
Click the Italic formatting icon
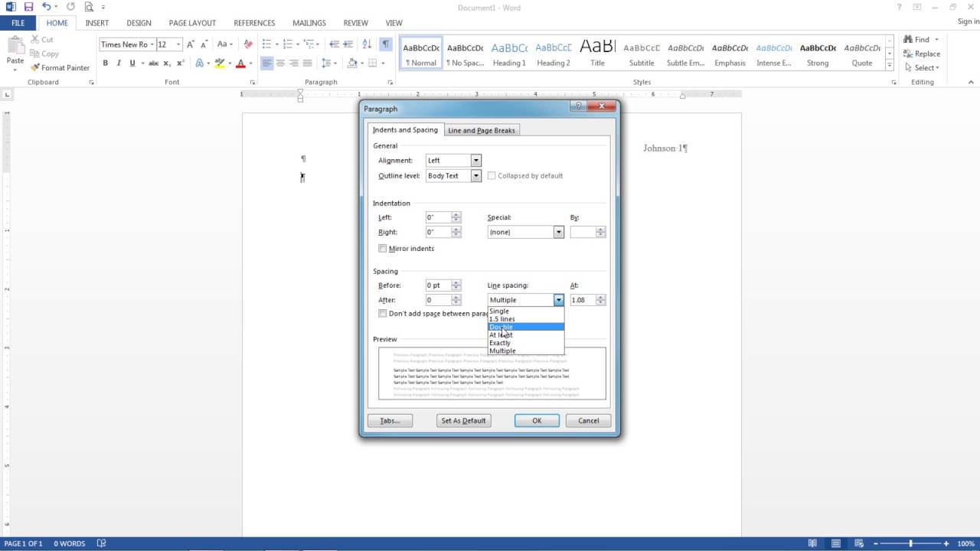pyautogui.click(x=119, y=64)
